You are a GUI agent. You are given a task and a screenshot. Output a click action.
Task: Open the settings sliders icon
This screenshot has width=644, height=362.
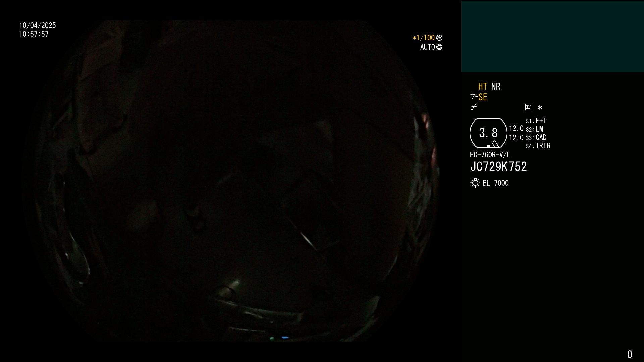[x=529, y=107]
